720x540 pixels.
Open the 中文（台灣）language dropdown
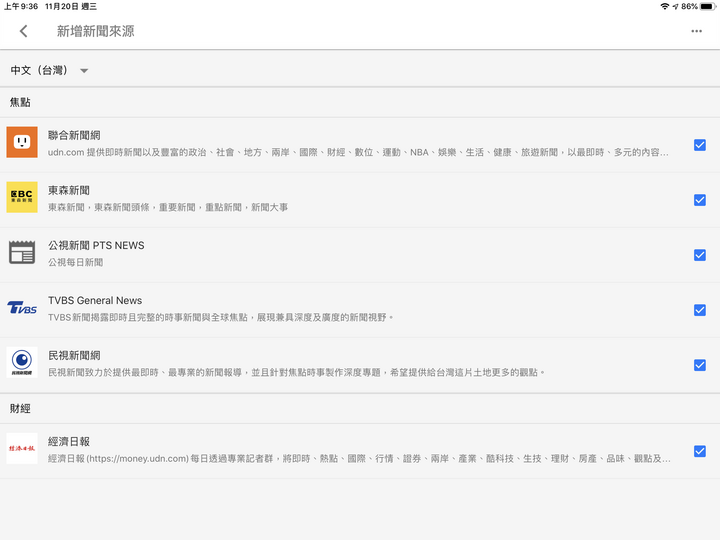click(x=49, y=70)
